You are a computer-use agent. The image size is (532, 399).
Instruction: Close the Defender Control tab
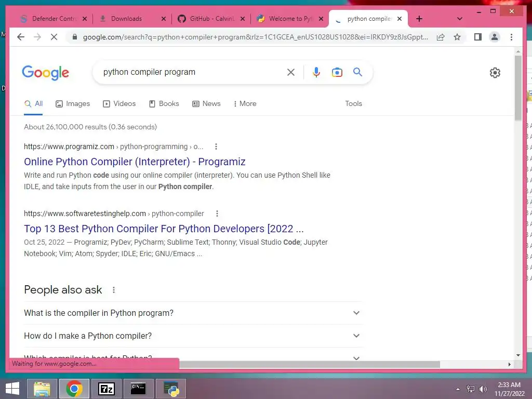click(85, 19)
